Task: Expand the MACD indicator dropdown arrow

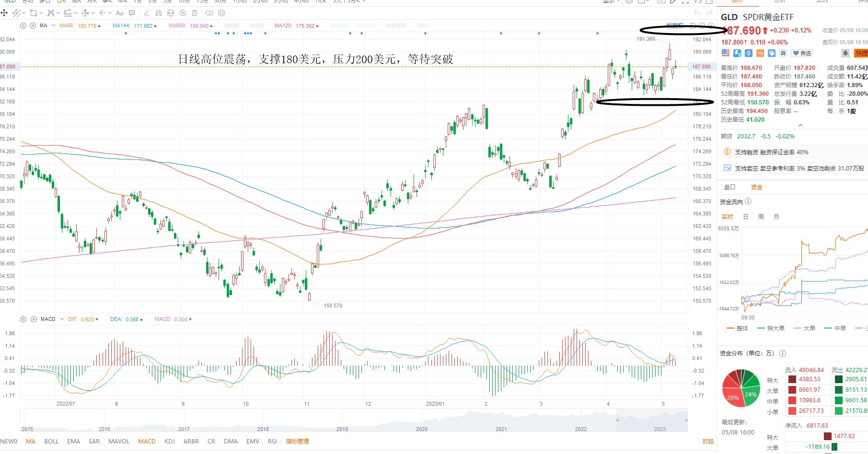Action: tap(62, 319)
